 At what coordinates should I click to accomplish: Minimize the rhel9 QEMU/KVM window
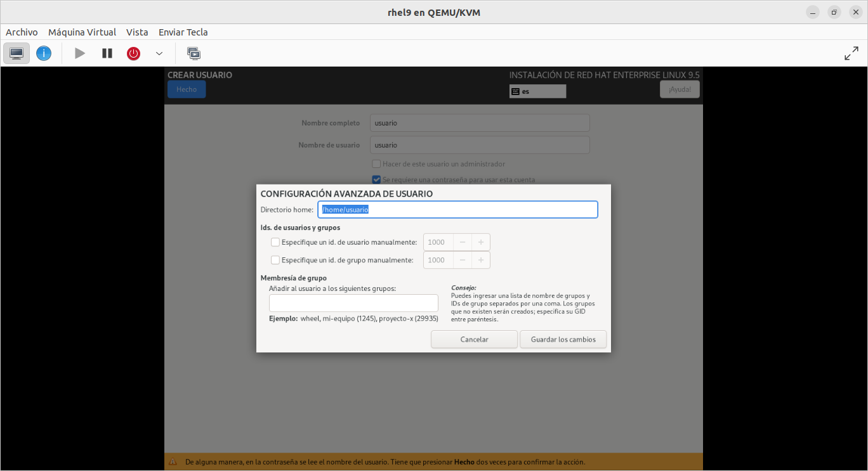pos(813,12)
